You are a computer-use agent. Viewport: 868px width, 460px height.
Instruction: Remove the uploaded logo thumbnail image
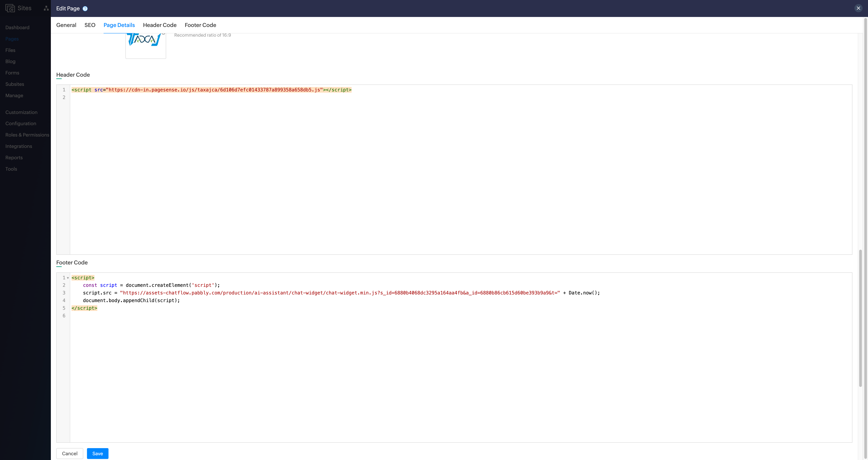click(x=163, y=33)
